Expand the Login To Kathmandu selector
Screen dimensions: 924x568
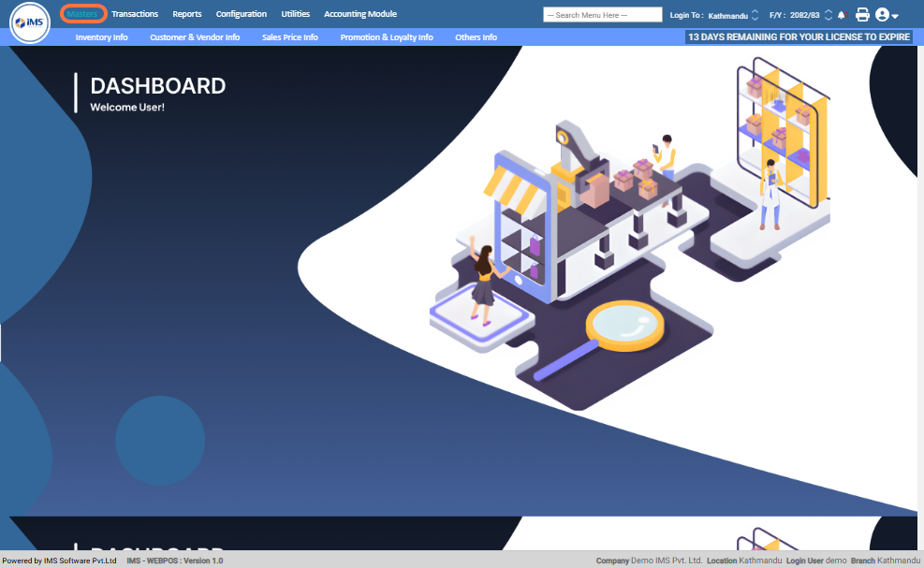(755, 15)
